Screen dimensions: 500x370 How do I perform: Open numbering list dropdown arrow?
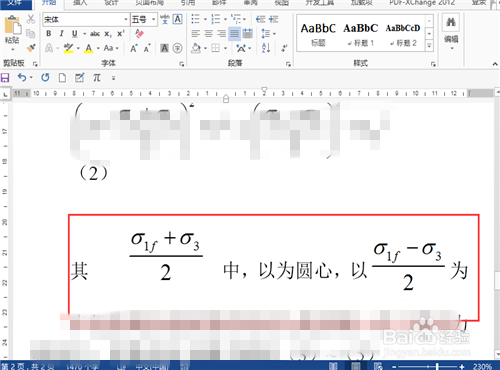(226, 19)
